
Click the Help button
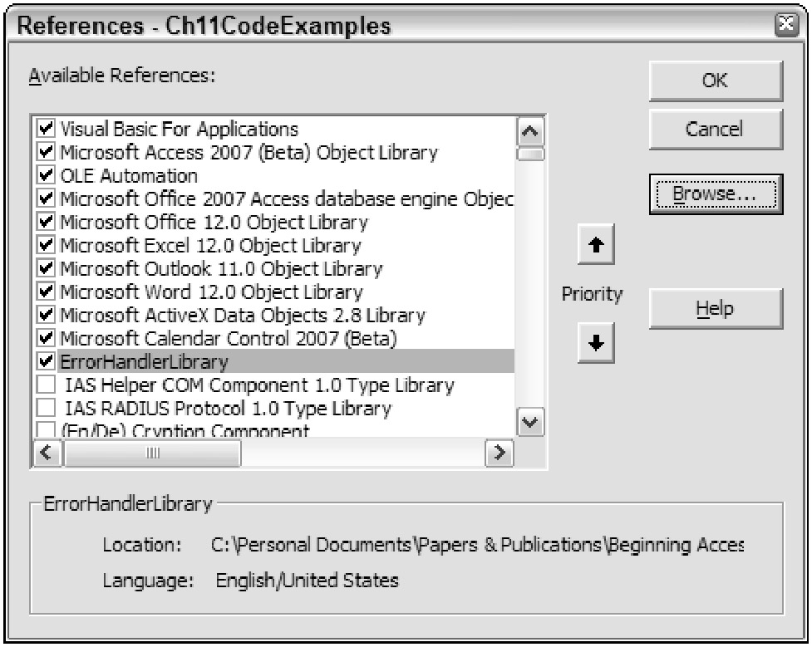pyautogui.click(x=715, y=309)
